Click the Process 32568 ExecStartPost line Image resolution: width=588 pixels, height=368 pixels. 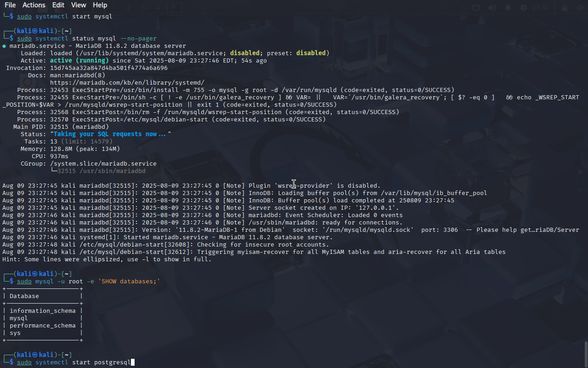[208, 112]
